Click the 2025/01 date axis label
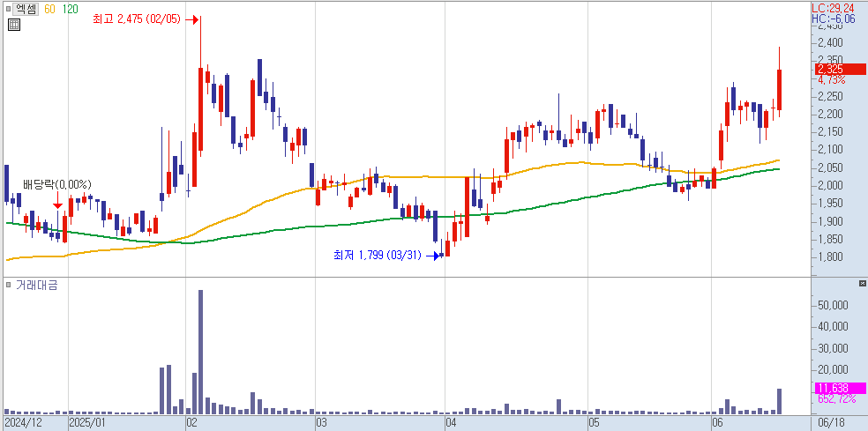The width and height of the screenshot is (868, 431). (87, 423)
